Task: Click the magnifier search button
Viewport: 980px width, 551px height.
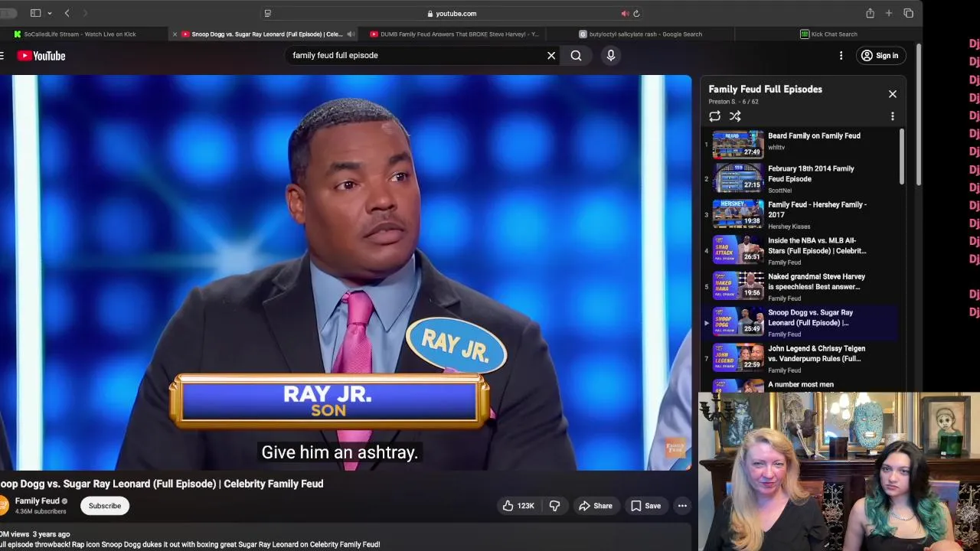Action: pos(576,55)
